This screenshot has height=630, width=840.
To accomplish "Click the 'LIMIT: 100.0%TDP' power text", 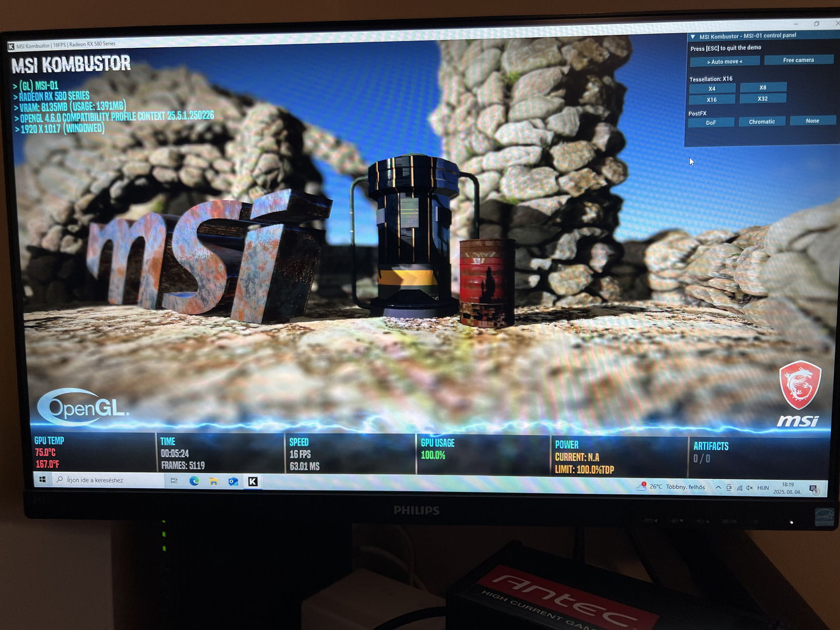I will click(x=584, y=470).
